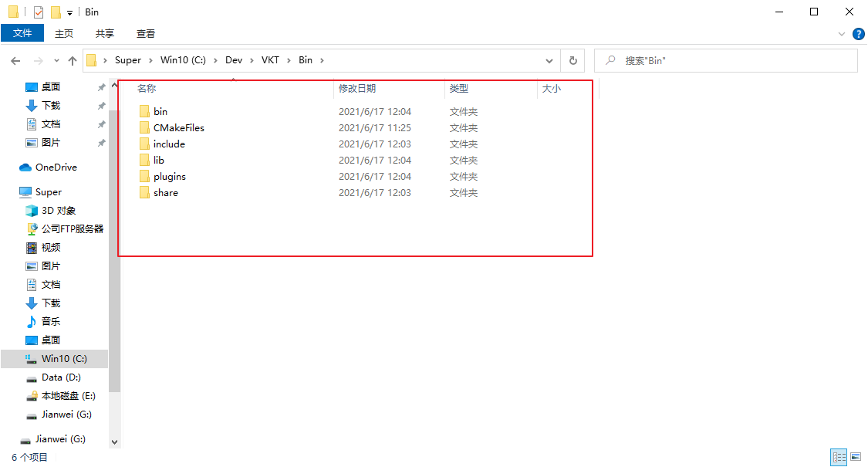Expand chevron after Dev in path
This screenshot has width=868, height=467.
coord(252,60)
